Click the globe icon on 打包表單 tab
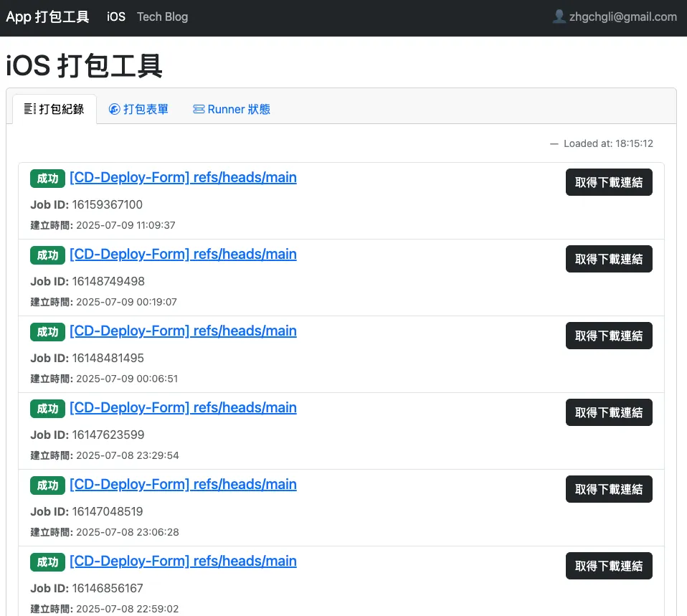The height and width of the screenshot is (616, 687). point(114,109)
